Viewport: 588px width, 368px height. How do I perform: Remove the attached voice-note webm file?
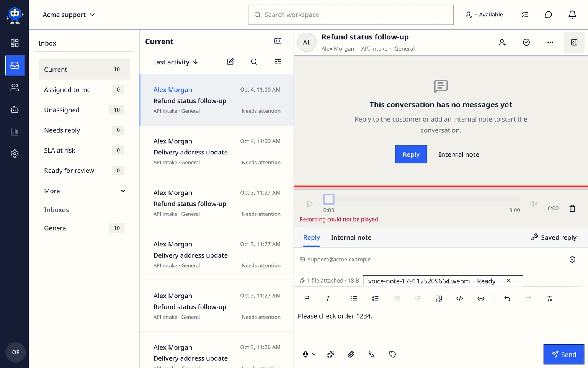508,281
